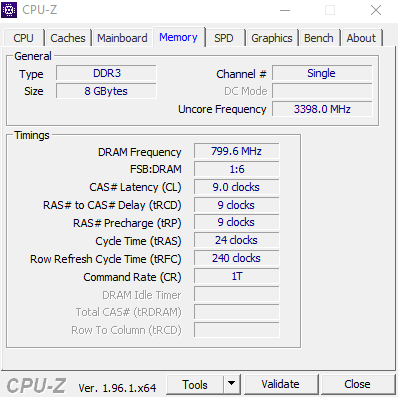The height and width of the screenshot is (397, 398).
Task: Select the 1T command rate value
Action: (x=237, y=276)
